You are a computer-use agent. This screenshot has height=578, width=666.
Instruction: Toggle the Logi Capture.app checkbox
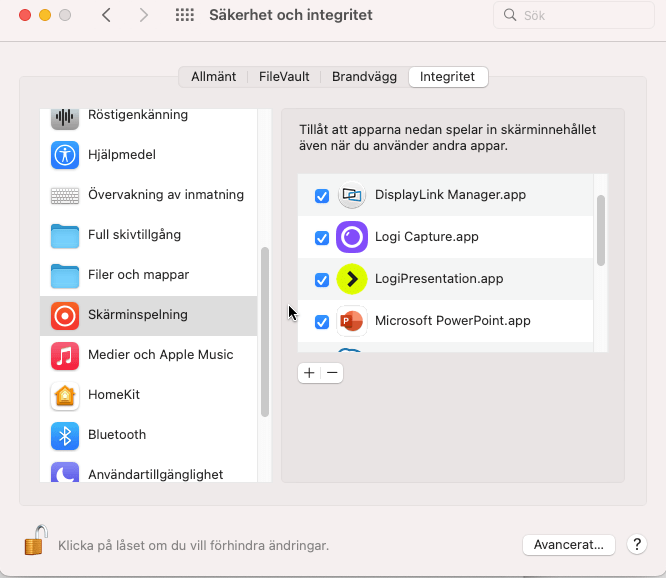322,238
